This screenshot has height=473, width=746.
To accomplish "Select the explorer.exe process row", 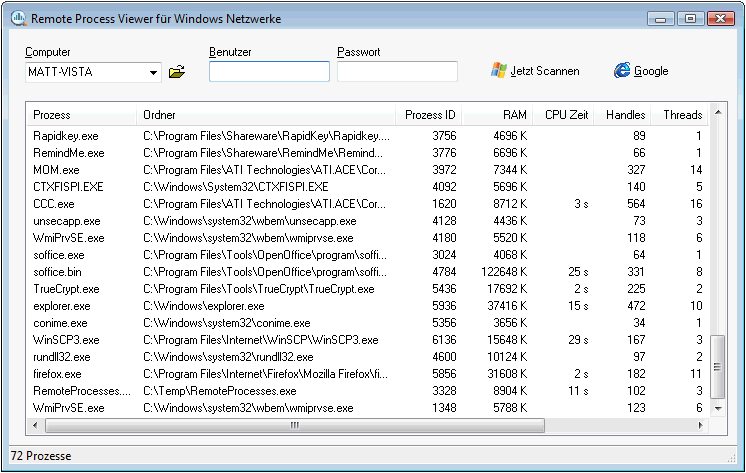I will (x=368, y=306).
